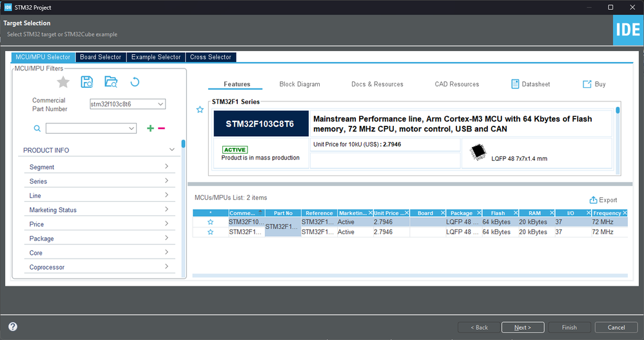Expand the Series filter

(x=166, y=181)
